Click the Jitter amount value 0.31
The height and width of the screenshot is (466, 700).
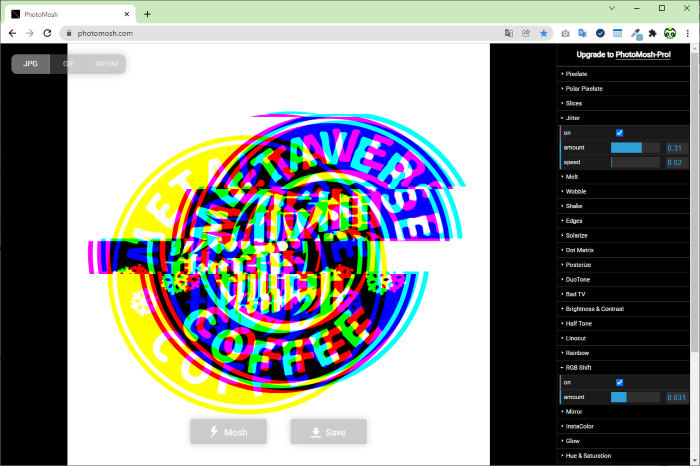pyautogui.click(x=675, y=148)
